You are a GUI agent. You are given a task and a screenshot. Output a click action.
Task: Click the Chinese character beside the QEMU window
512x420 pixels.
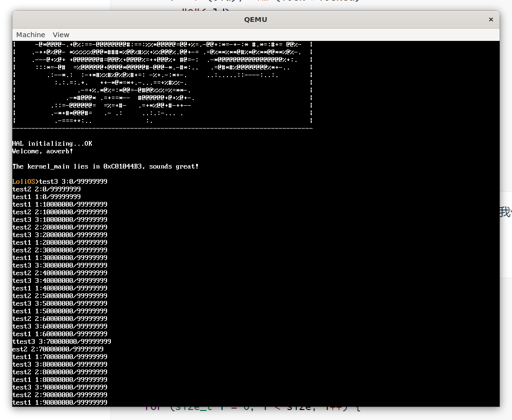(505, 212)
